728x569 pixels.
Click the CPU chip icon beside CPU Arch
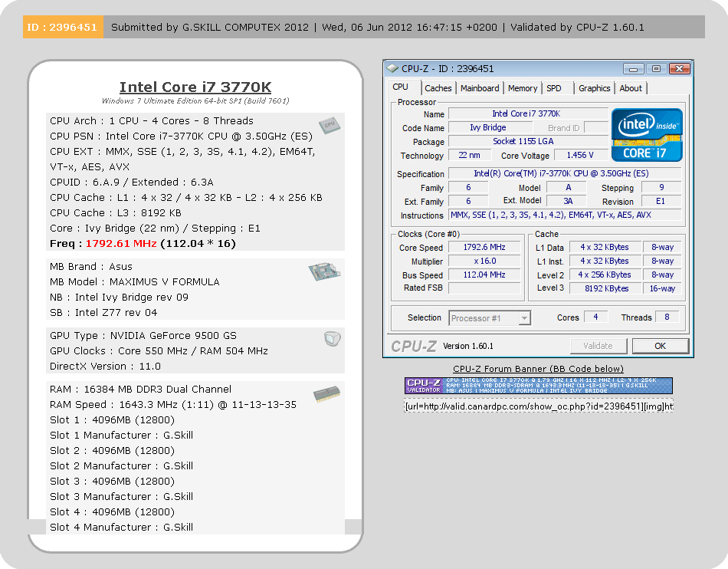pyautogui.click(x=330, y=124)
